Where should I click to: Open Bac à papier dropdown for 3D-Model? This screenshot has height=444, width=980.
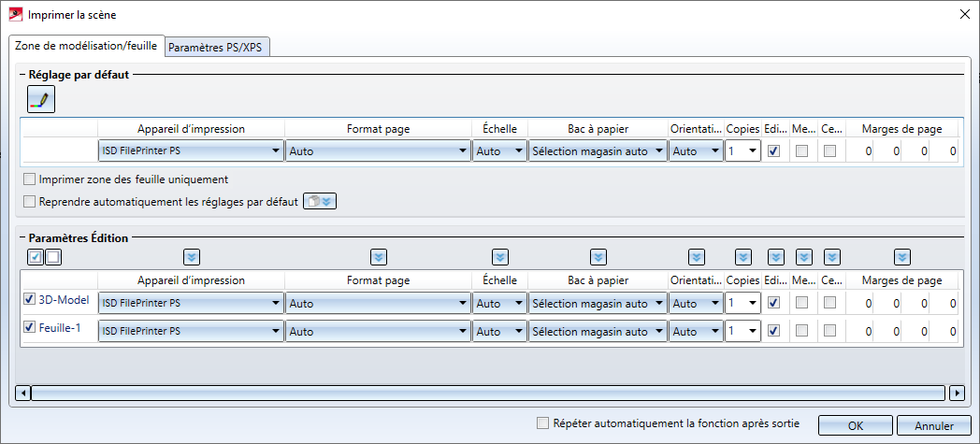[659, 304]
